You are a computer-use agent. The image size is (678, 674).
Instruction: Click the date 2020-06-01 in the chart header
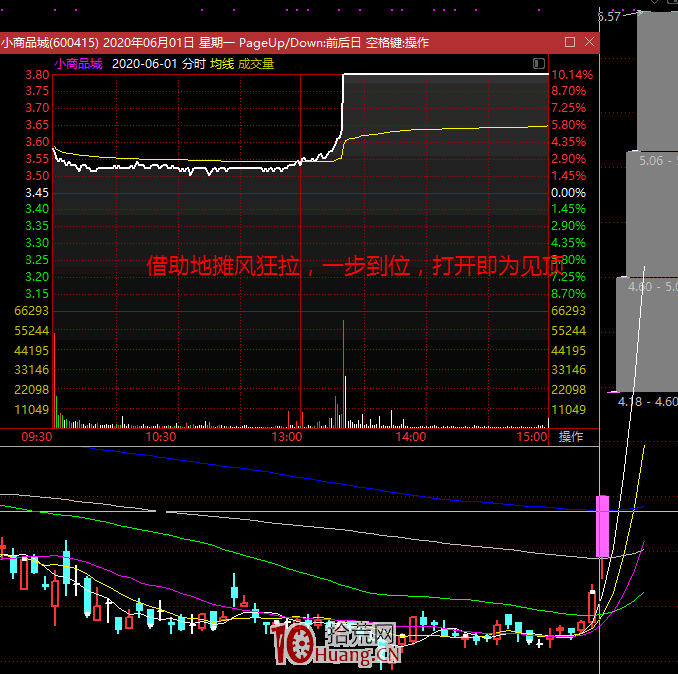point(144,64)
